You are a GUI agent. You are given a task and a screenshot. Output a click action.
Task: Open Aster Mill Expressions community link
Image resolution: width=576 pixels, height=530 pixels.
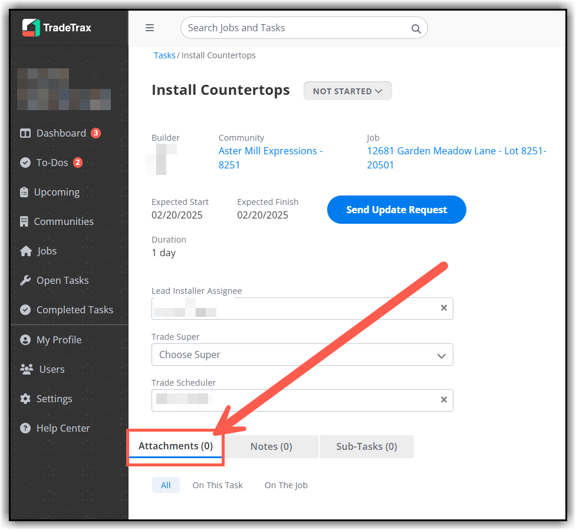click(x=270, y=158)
